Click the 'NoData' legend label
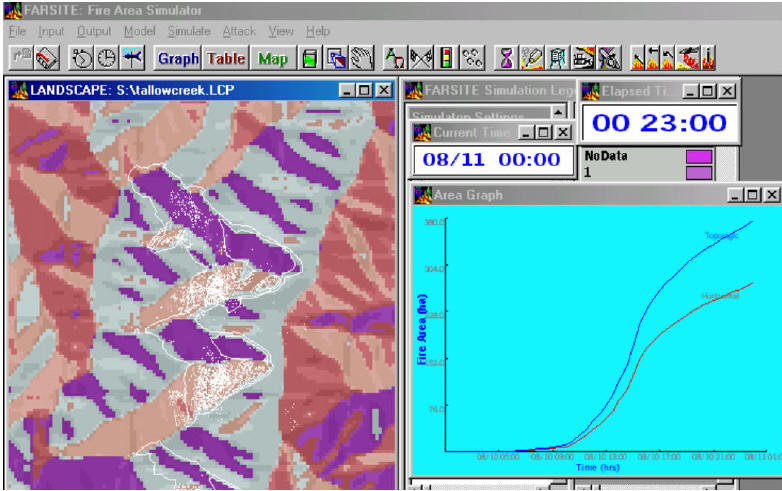Viewport: 782px width, 491px height. [x=606, y=156]
